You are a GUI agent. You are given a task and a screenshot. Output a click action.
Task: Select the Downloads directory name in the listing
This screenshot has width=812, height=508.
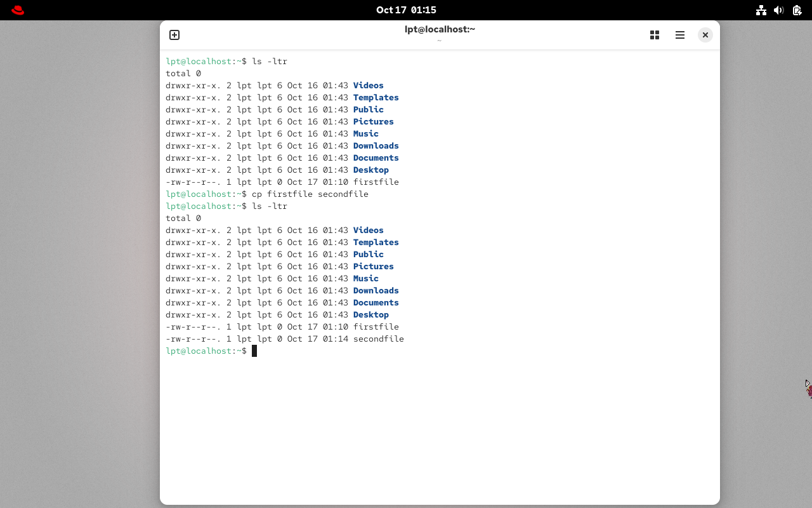click(376, 145)
